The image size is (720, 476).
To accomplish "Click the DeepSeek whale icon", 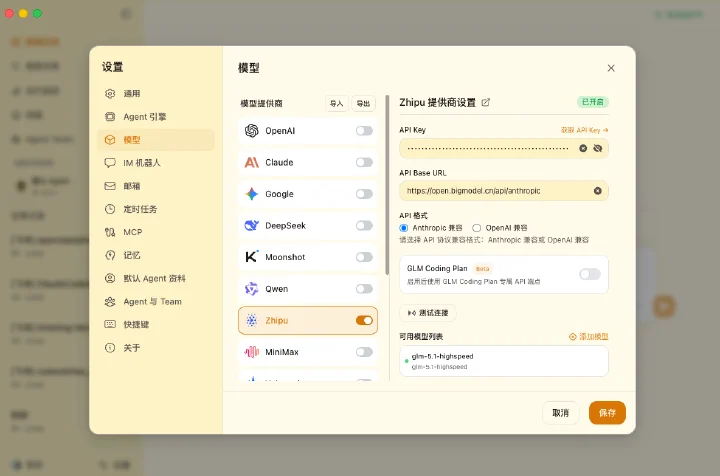I will coord(251,225).
